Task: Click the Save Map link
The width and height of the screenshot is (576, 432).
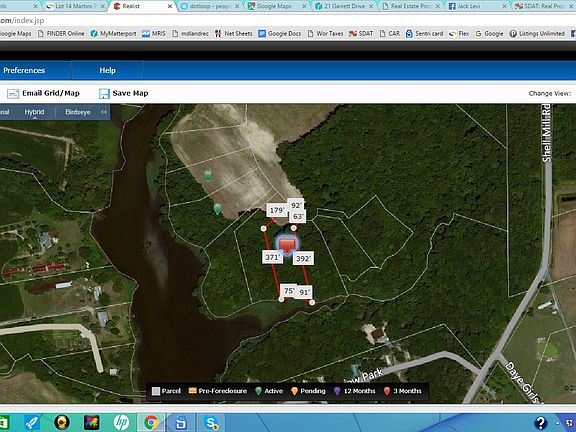Action: [x=130, y=93]
